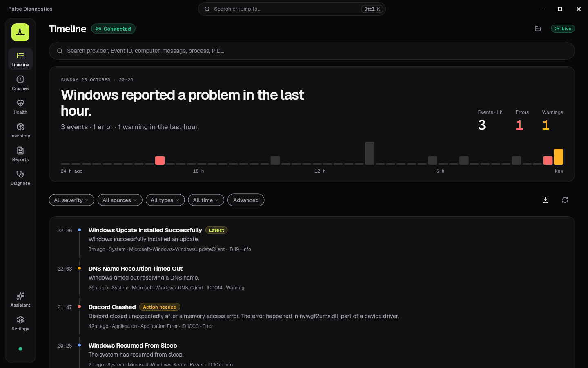Image resolution: width=588 pixels, height=368 pixels.
Task: Click the Pulse Diagnostics logo icon
Action: pos(20,32)
